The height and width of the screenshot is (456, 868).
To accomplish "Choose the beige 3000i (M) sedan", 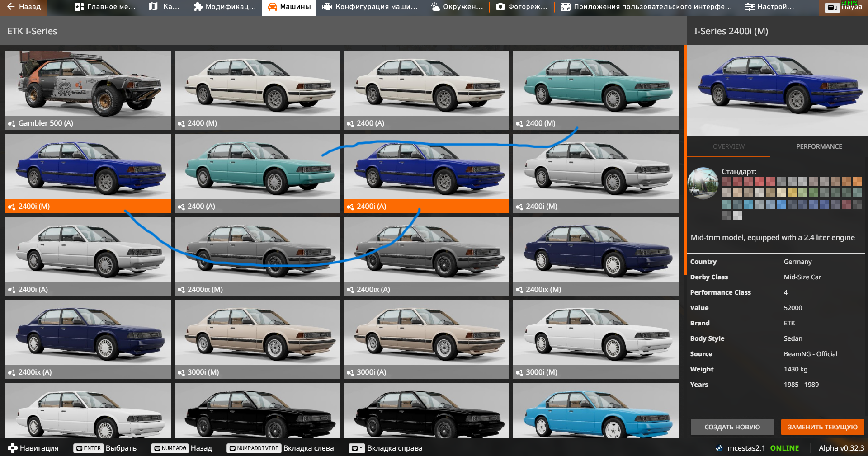I will click(x=257, y=339).
